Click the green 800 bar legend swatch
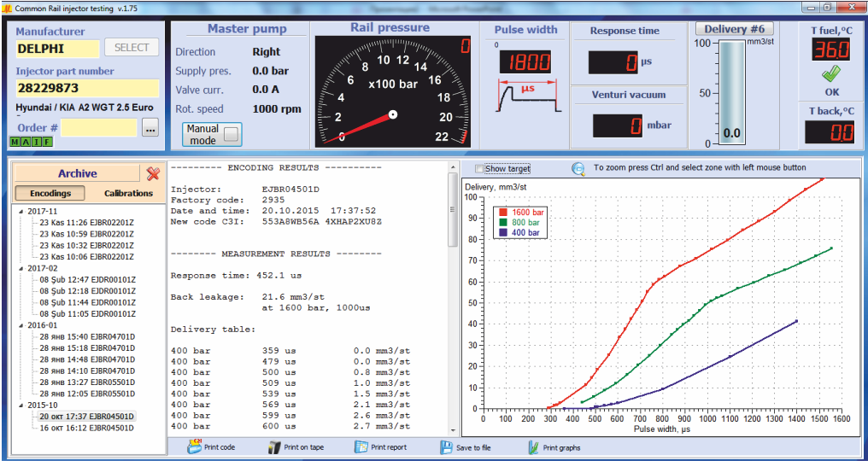The image size is (868, 461). (x=502, y=223)
